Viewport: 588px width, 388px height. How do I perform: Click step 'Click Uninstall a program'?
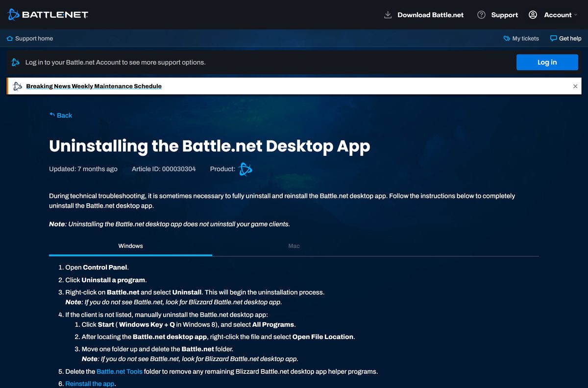(x=106, y=280)
